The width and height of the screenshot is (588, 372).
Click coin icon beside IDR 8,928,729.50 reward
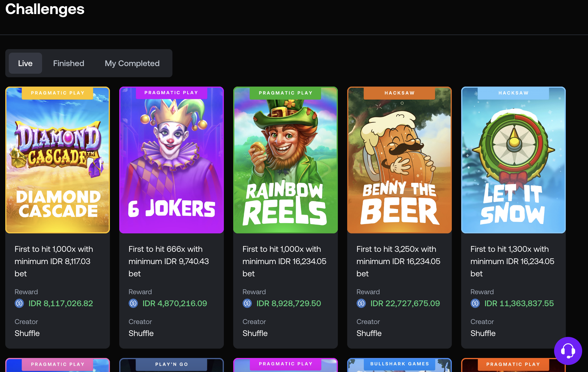[x=247, y=303]
